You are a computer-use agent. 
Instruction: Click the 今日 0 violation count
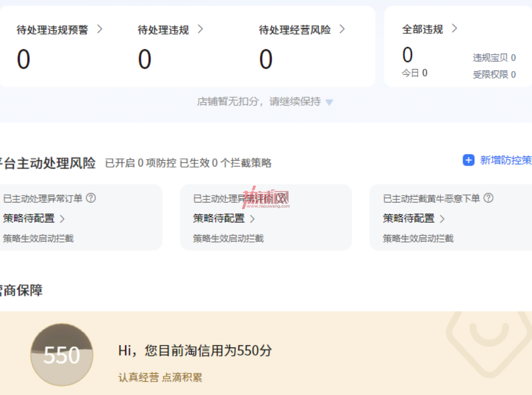pyautogui.click(x=414, y=73)
